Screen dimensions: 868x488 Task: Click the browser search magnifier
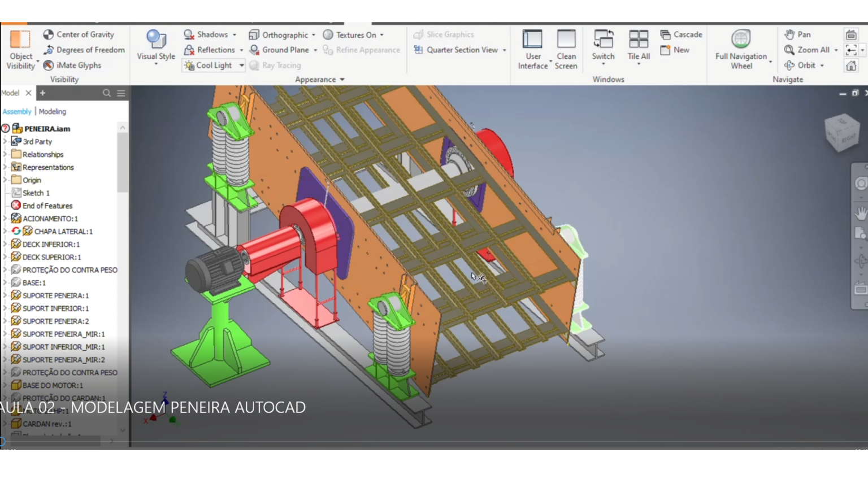click(107, 93)
